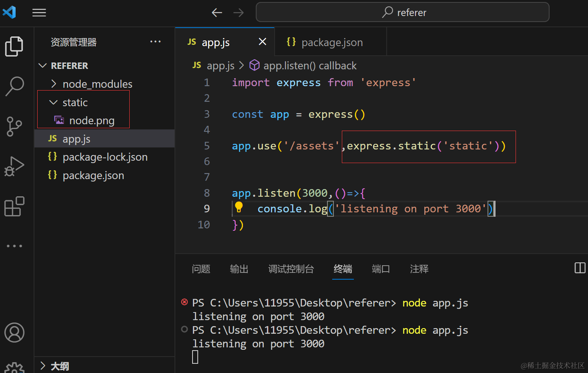The height and width of the screenshot is (373, 588).
Task: Click the back navigation arrow
Action: tap(217, 12)
